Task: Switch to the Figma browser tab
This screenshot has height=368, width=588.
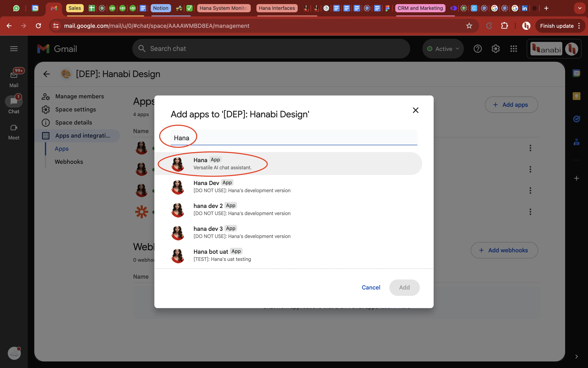Action: pyautogui.click(x=387, y=8)
